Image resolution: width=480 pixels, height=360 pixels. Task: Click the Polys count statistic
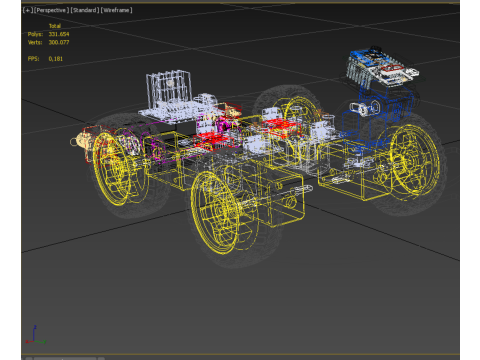(x=49, y=34)
